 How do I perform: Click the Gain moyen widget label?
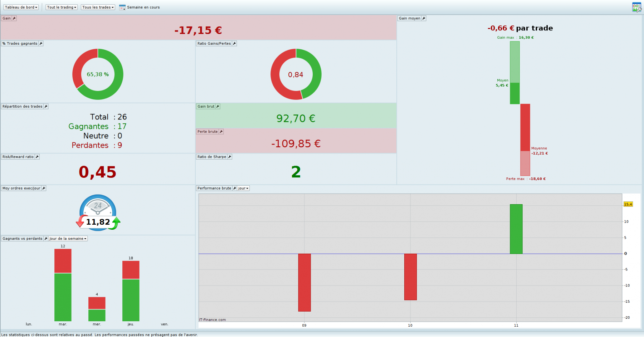(x=410, y=18)
